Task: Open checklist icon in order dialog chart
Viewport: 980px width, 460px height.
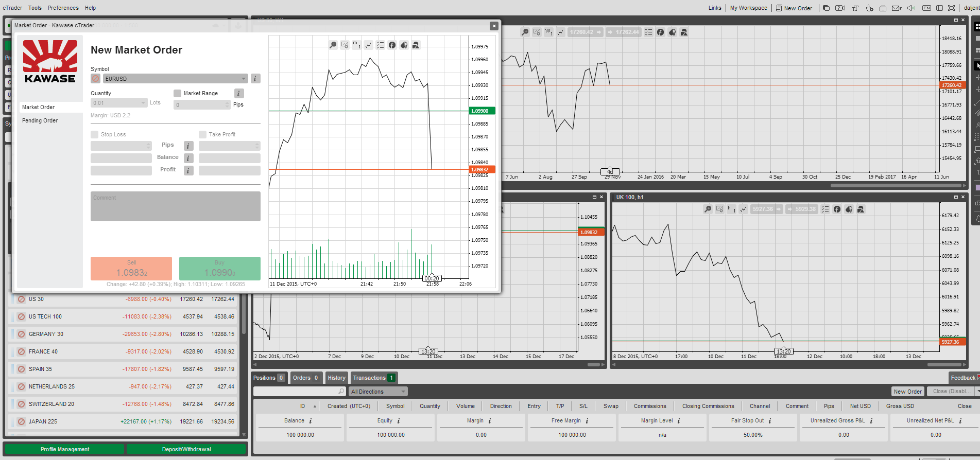Action: click(x=381, y=45)
